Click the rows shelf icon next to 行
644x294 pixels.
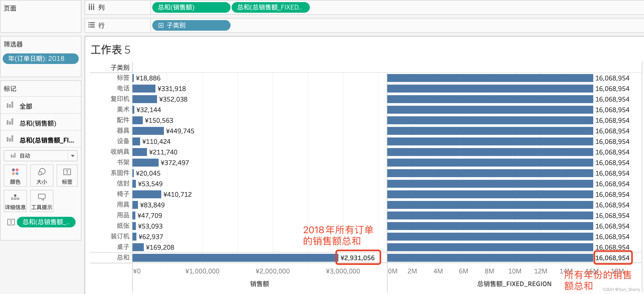91,25
